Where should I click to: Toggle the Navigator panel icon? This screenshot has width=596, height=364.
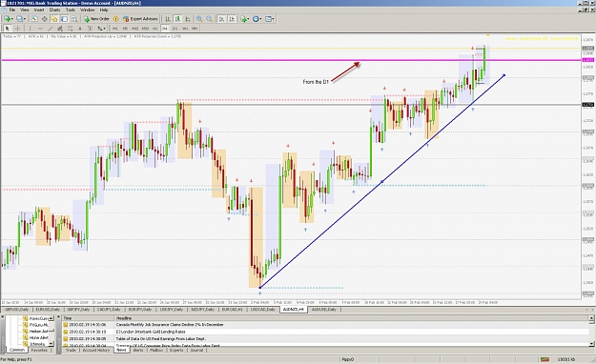pos(54,19)
